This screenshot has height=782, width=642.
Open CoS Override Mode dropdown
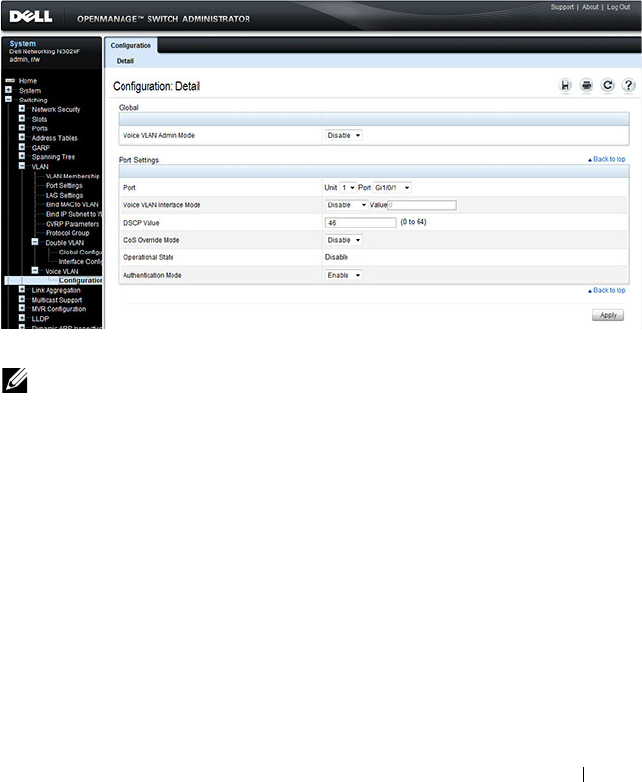[343, 240]
